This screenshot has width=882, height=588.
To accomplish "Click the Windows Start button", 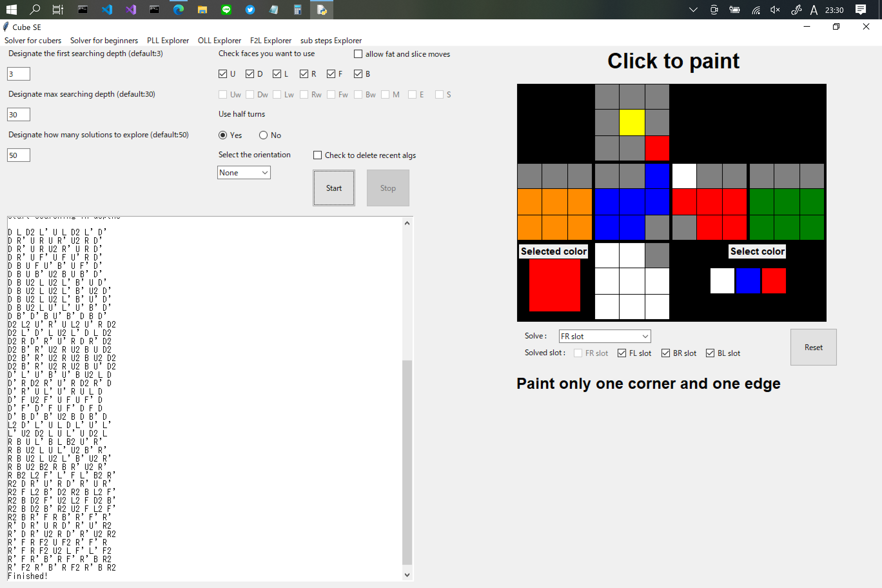I will coord(11,10).
